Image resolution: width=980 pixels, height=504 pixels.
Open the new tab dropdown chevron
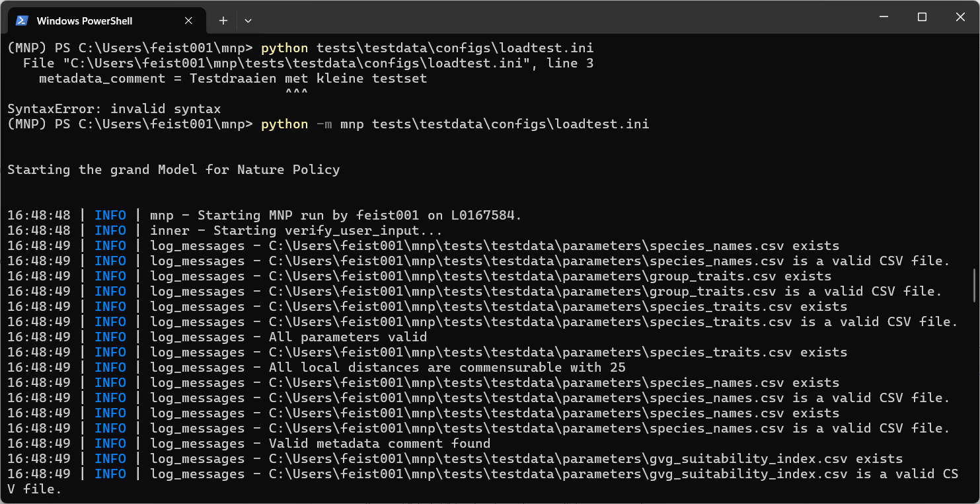click(248, 21)
